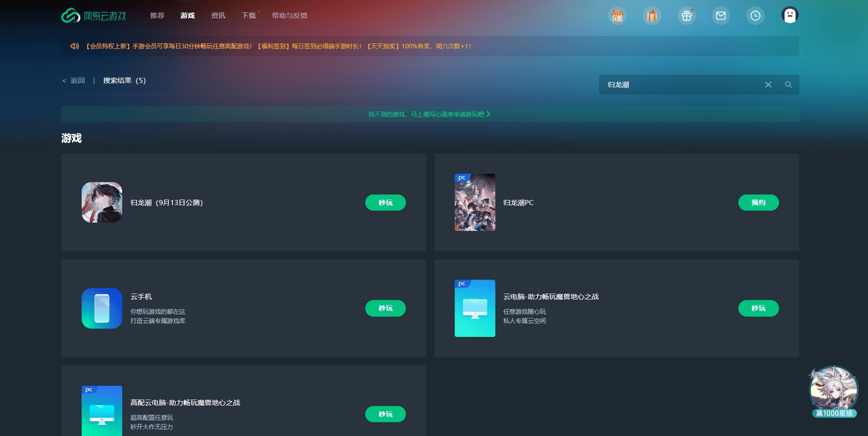This screenshot has width=868, height=436.
Task: Click 超高配置任意玩 description text
Action: pyautogui.click(x=152, y=418)
